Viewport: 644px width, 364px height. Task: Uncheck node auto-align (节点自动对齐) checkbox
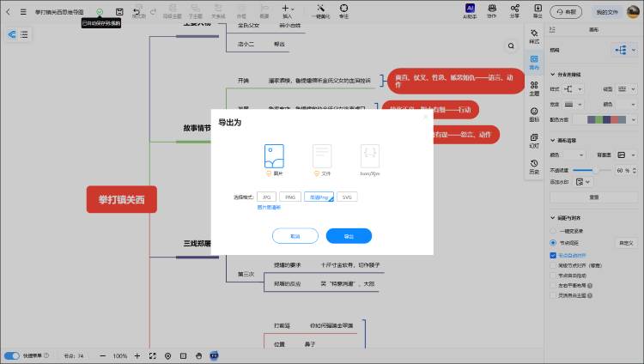(x=553, y=255)
